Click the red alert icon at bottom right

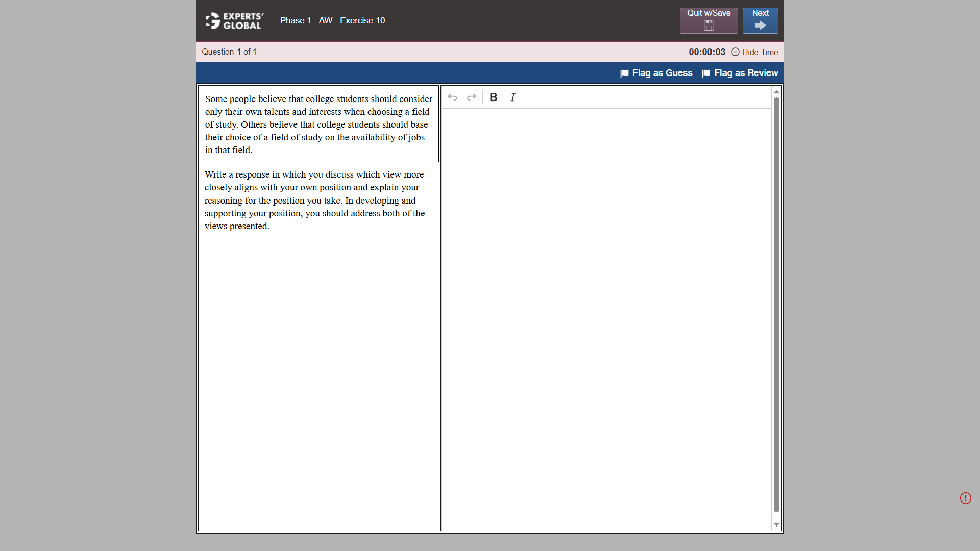click(965, 498)
